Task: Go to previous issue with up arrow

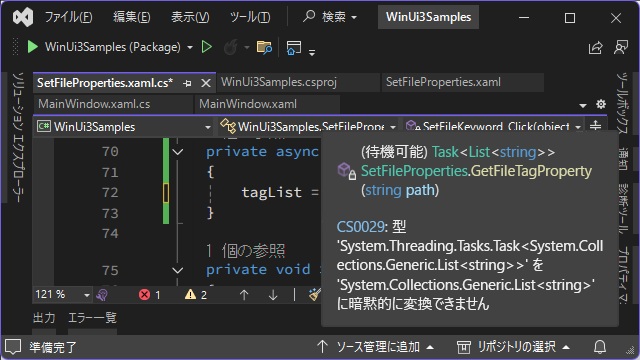Action: (x=244, y=295)
